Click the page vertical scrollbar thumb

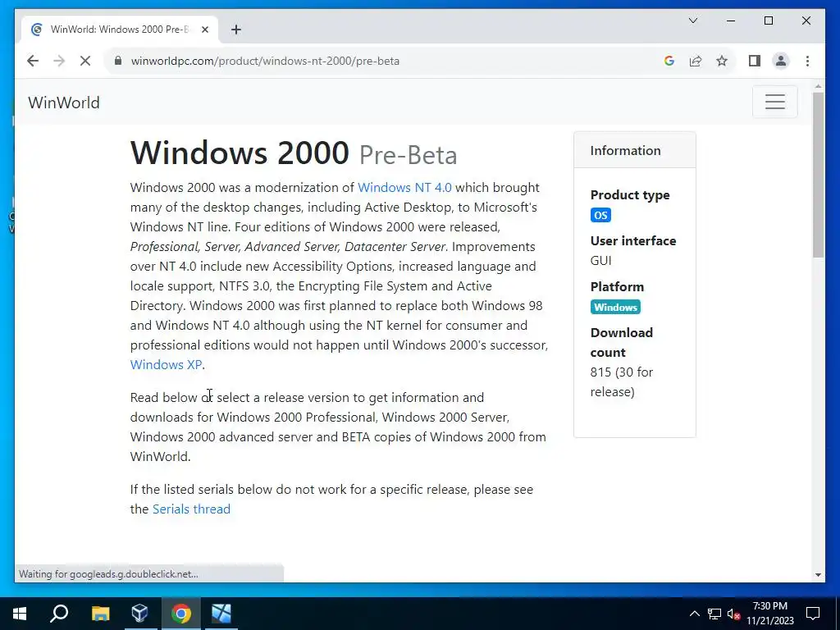click(x=818, y=175)
